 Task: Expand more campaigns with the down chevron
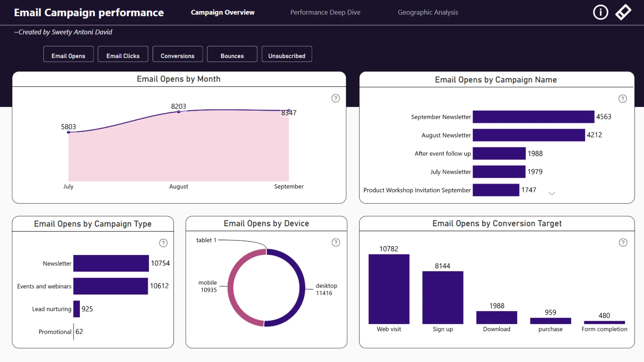point(552,193)
